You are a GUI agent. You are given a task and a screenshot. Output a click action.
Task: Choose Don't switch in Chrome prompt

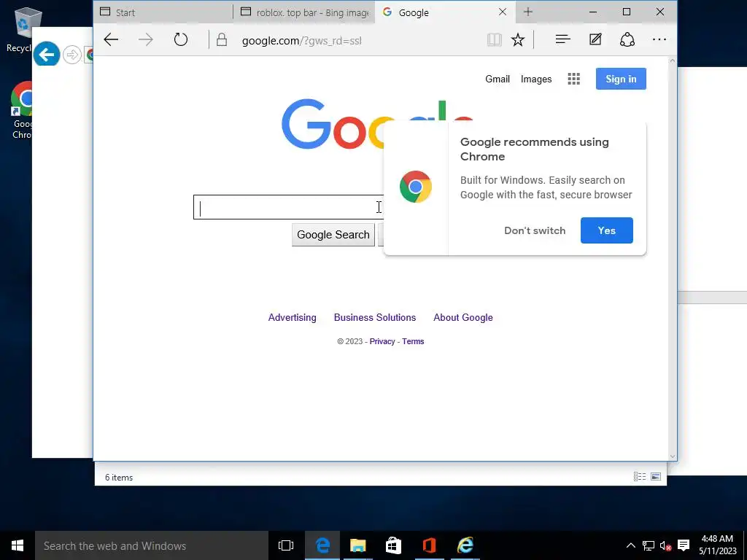[535, 230]
